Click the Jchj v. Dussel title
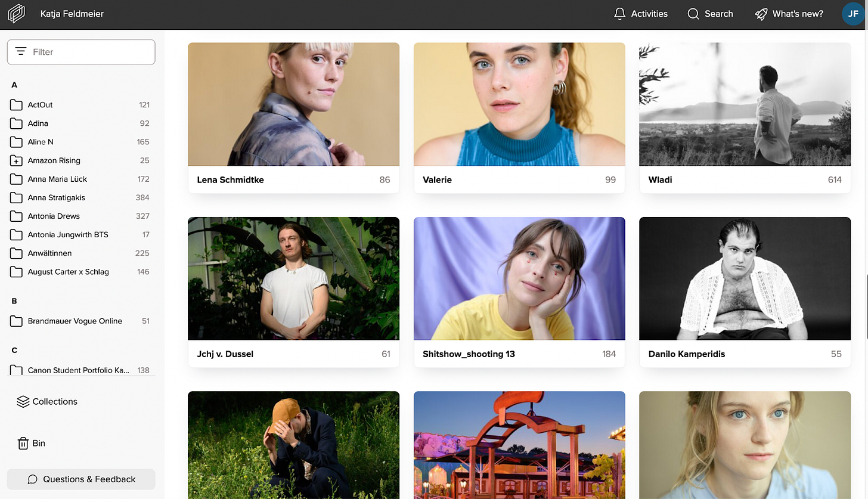Viewport: 868px width, 499px height. tap(225, 354)
